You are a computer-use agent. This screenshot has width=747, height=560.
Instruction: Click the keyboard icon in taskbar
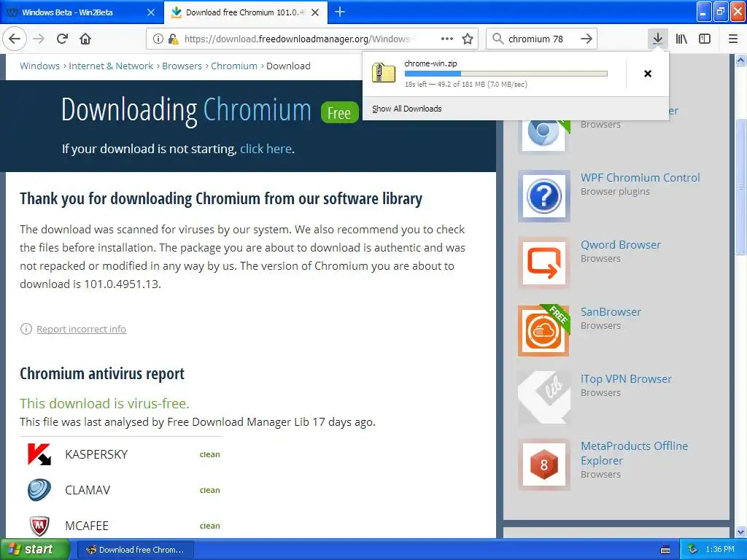(665, 550)
